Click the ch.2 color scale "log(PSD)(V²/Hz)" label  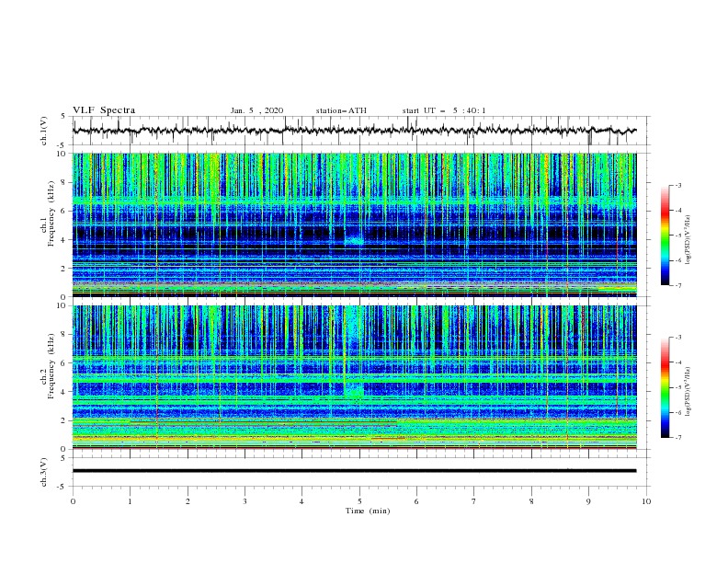(688, 392)
